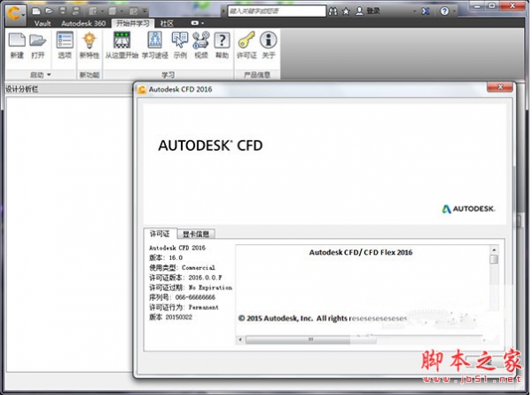Click the horizontal scrollbar thumb in license box
The width and height of the screenshot is (532, 395).
(310, 339)
